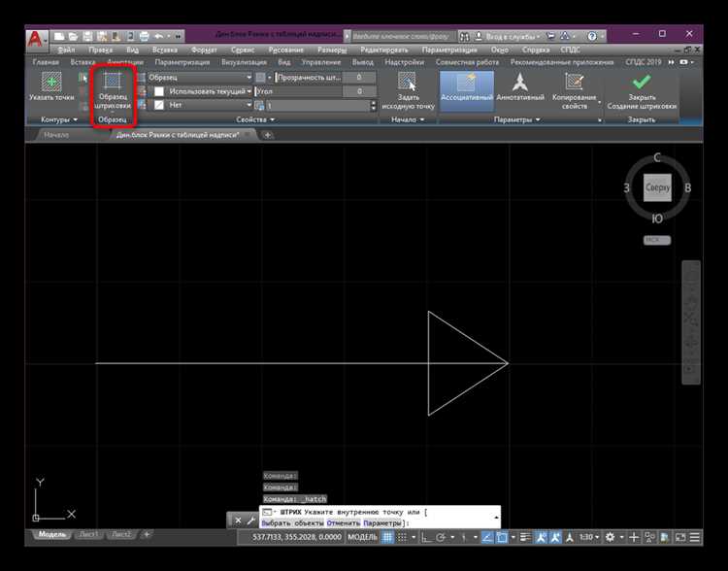Image resolution: width=728 pixels, height=571 pixels.
Task: Click the keyword search input field
Action: [402, 36]
